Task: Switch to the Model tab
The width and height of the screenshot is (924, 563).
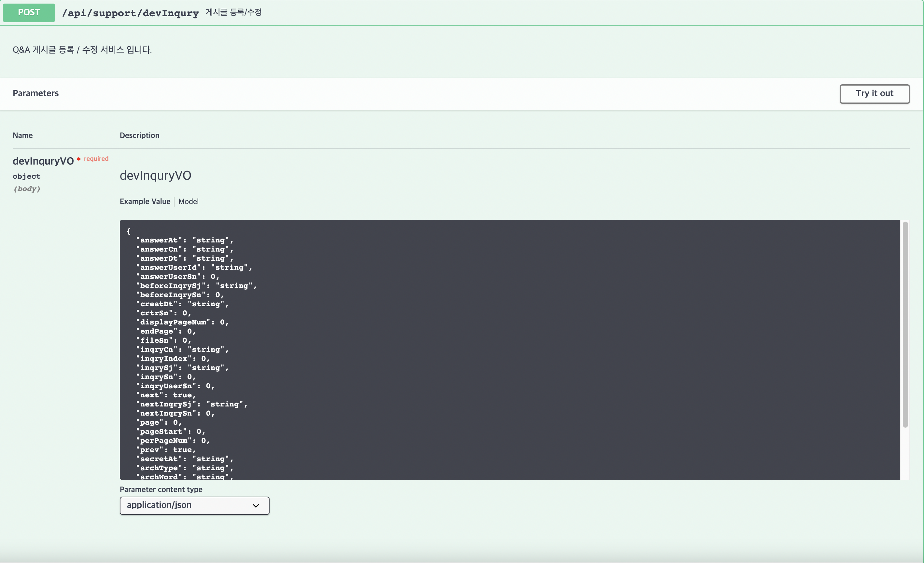Action: coord(188,201)
